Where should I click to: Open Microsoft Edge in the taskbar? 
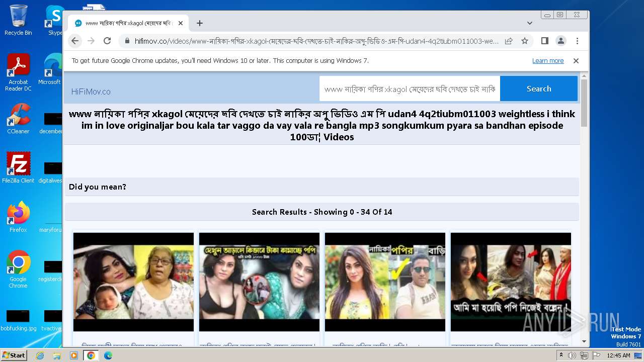pos(108,355)
